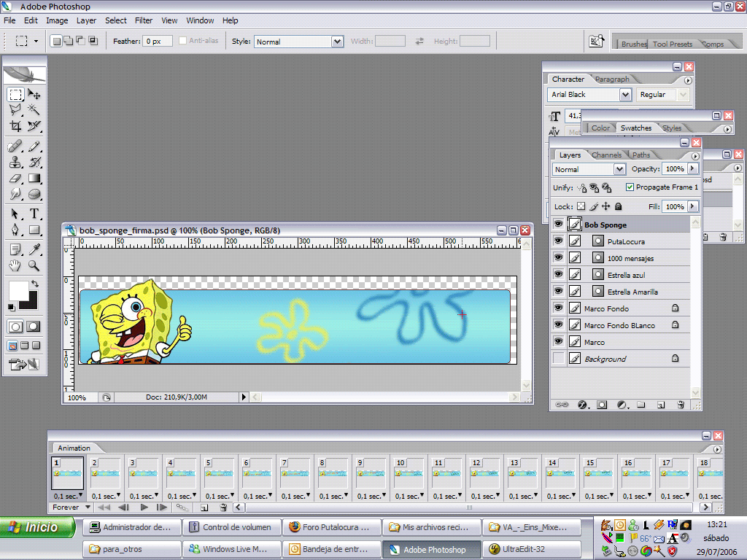The width and height of the screenshot is (747, 560).
Task: Hide the Estrella azul layer
Action: point(559,275)
